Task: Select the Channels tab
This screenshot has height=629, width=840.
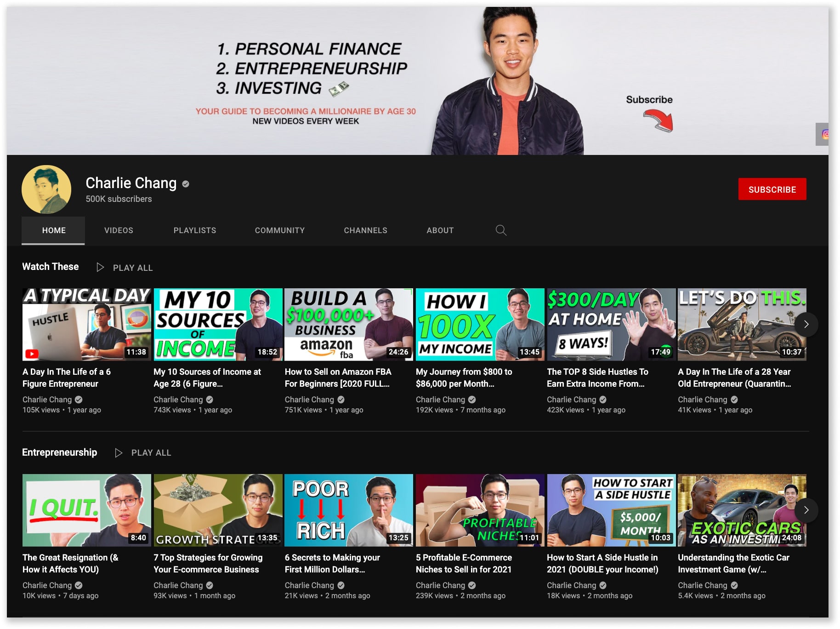Action: 365,230
